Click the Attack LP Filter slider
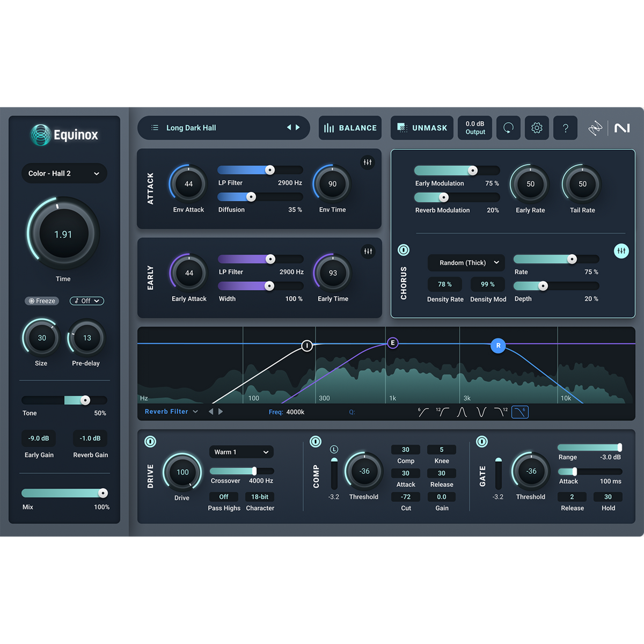This screenshot has height=644, width=644. click(x=260, y=170)
